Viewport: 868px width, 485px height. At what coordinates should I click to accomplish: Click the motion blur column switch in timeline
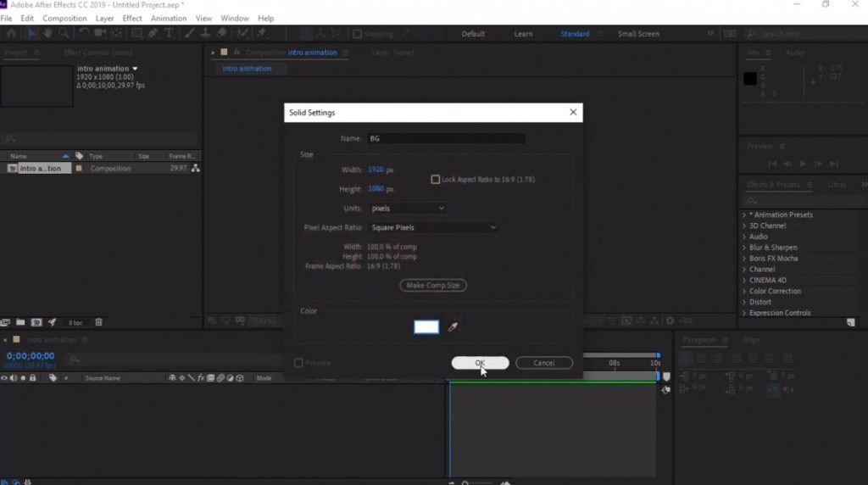[x=221, y=378]
